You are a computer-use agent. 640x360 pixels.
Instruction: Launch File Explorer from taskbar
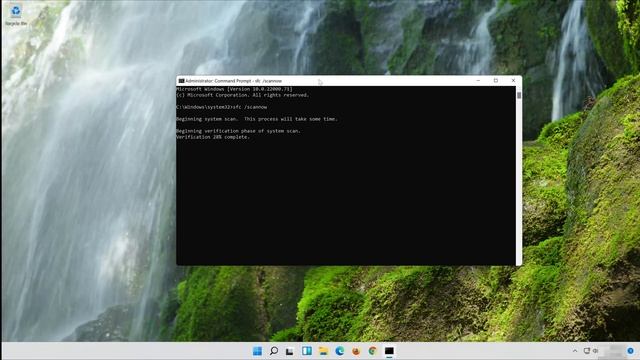click(323, 351)
